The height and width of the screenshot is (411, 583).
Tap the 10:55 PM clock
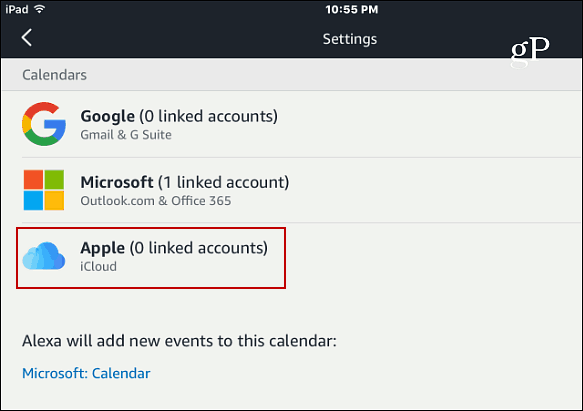point(352,9)
